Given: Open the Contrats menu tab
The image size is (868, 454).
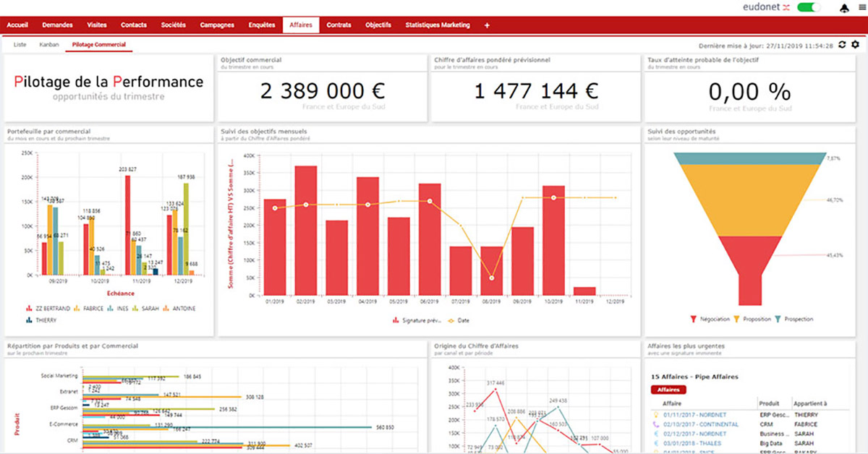Looking at the screenshot, I should click(x=339, y=25).
